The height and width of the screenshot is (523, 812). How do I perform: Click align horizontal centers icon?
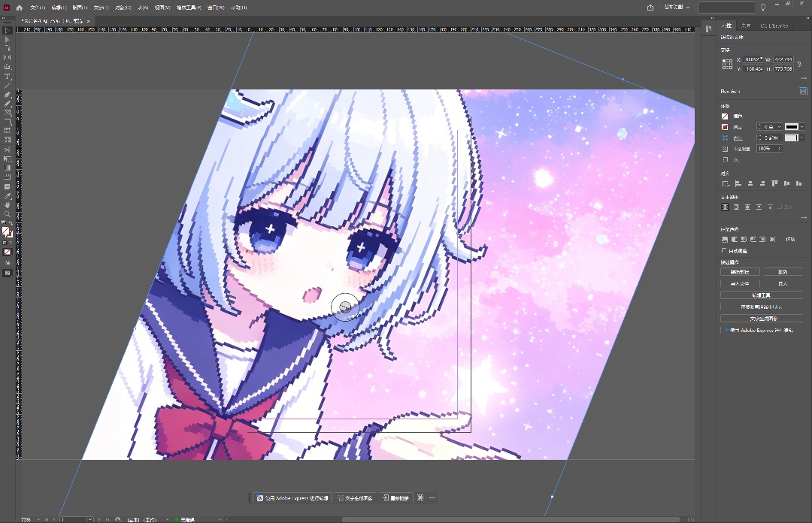(x=750, y=183)
